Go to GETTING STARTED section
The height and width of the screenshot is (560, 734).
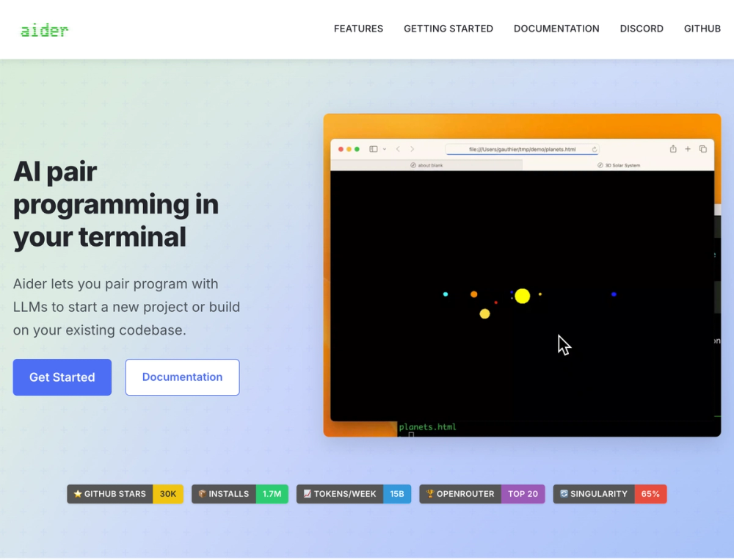point(448,29)
